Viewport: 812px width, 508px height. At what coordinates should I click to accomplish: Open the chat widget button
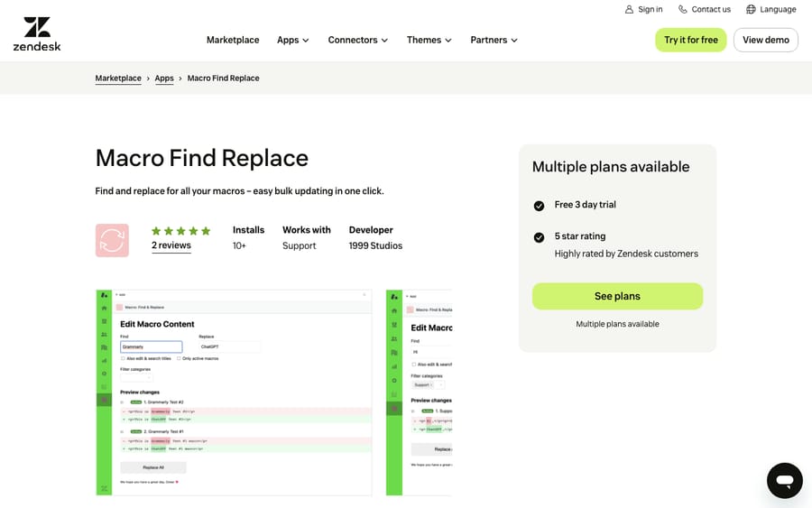click(x=785, y=481)
